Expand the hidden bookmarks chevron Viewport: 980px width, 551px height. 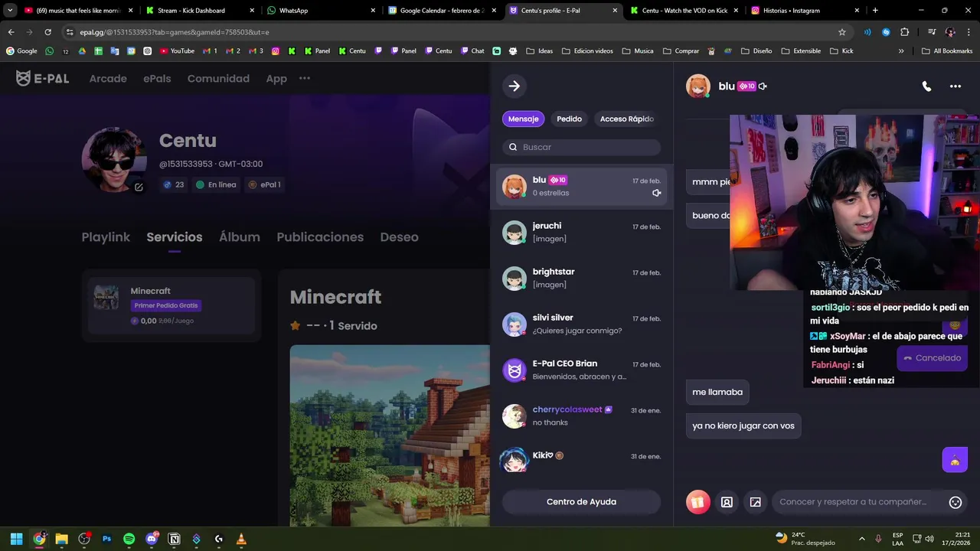[901, 51]
